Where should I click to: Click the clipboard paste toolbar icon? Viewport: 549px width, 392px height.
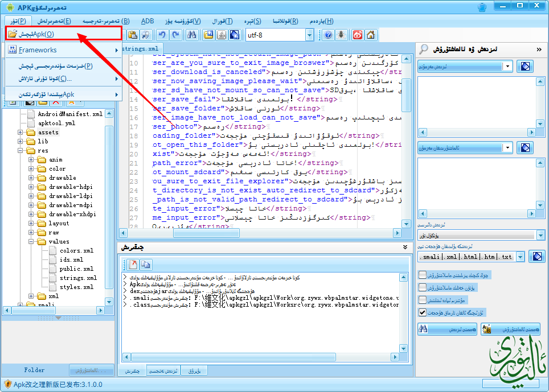(x=133, y=35)
